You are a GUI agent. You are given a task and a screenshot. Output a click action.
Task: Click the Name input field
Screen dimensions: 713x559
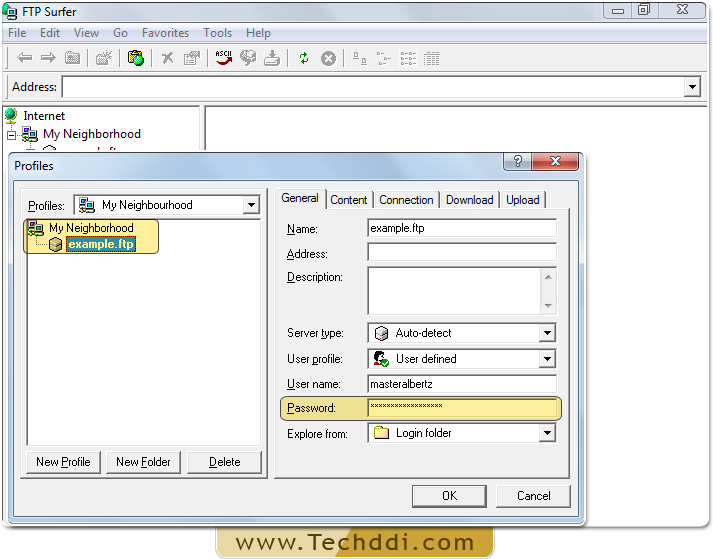tap(462, 228)
